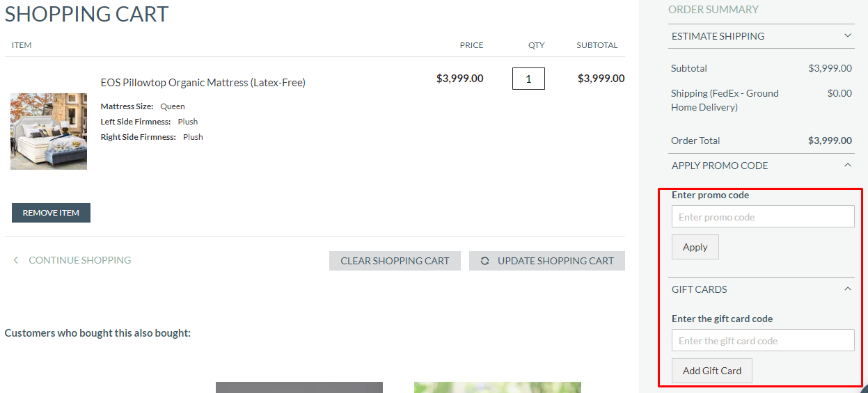Viewport: 868px width, 393px height.
Task: Click the Add Gift Card button
Action: (x=712, y=371)
